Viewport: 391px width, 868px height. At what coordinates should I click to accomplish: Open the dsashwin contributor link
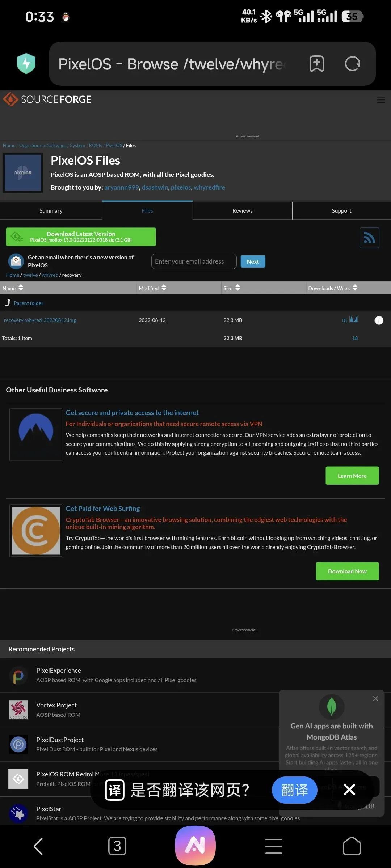[x=155, y=187]
